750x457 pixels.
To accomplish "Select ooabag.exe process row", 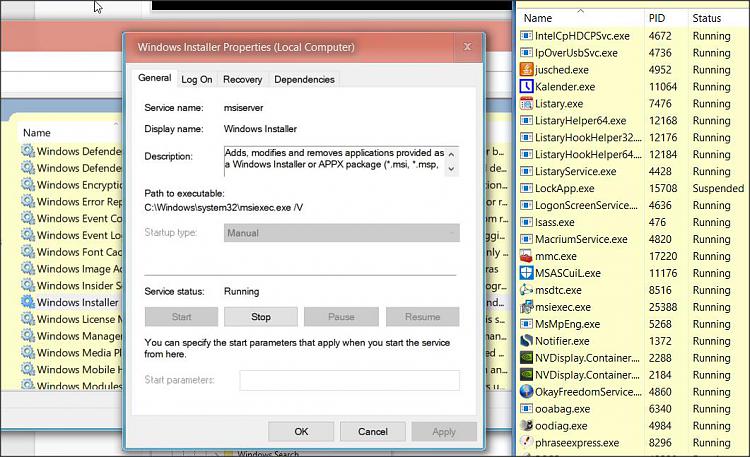I will tap(632, 409).
